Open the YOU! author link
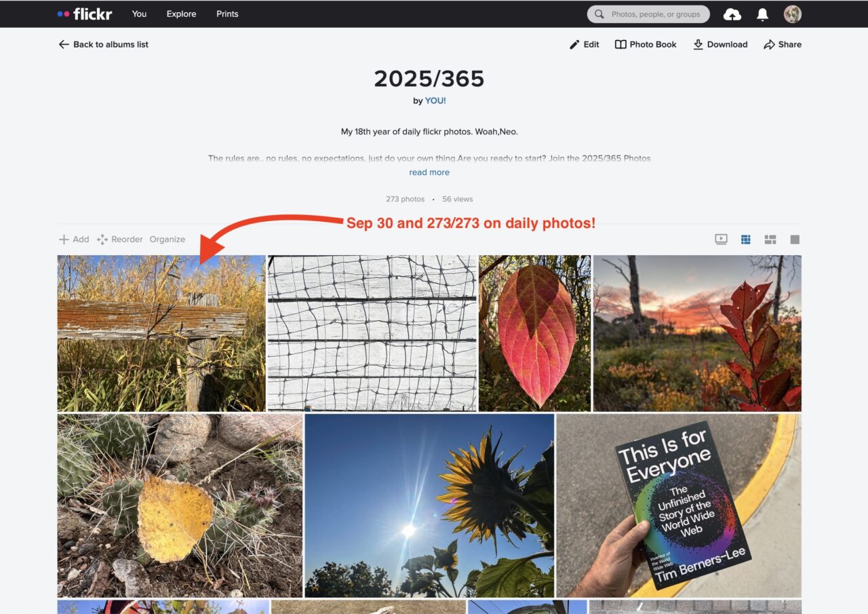The height and width of the screenshot is (614, 868). pos(435,100)
